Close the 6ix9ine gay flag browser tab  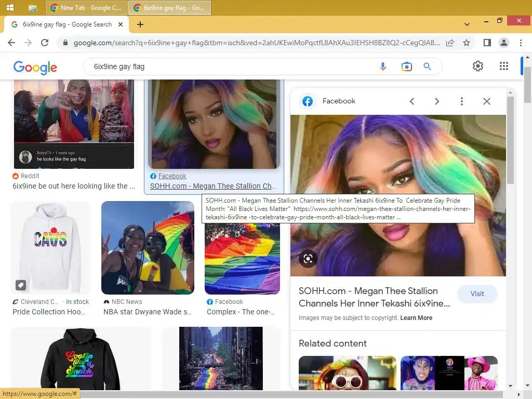point(121,24)
